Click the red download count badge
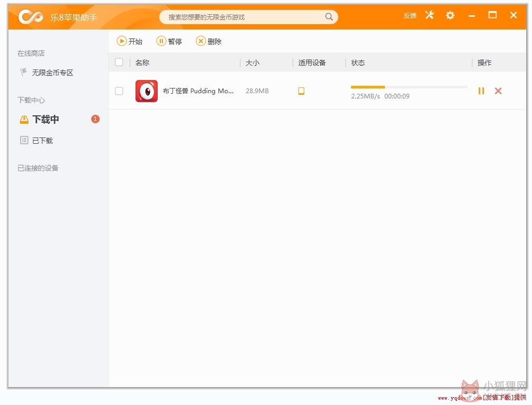 (95, 119)
